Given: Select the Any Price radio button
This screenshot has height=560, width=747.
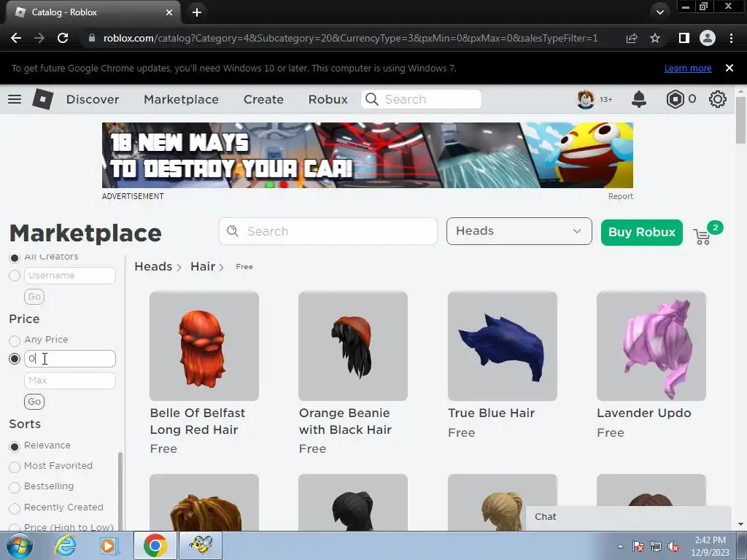Looking at the screenshot, I should pyautogui.click(x=15, y=341).
